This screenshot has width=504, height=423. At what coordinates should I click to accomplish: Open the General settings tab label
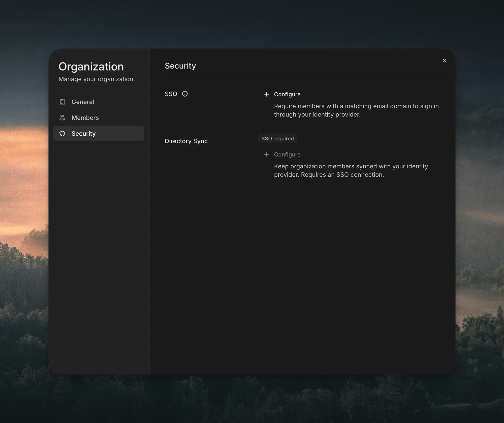click(x=83, y=102)
